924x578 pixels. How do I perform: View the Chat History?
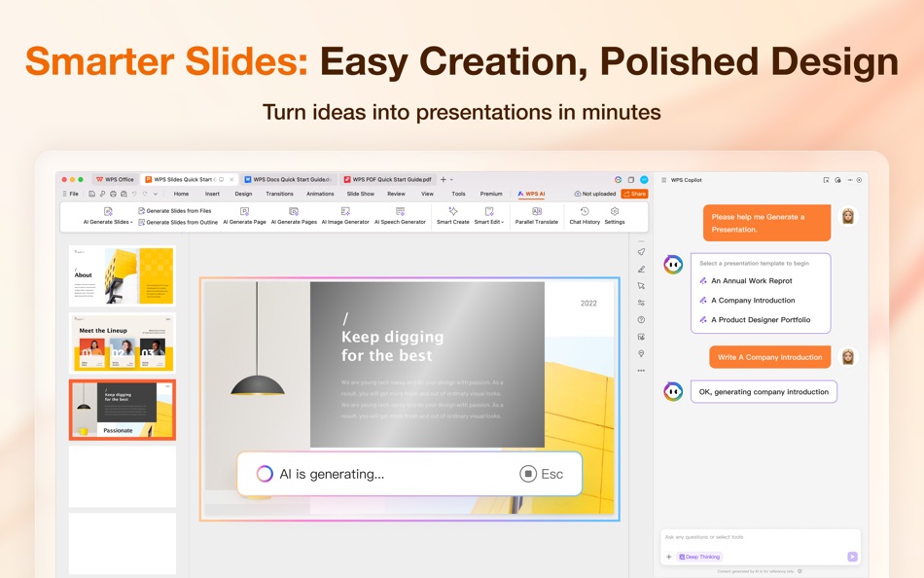pos(585,216)
